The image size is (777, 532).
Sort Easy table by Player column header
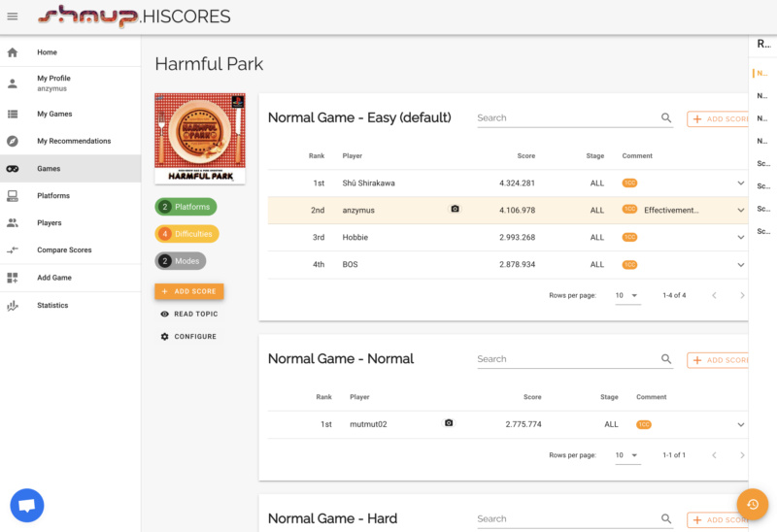click(x=352, y=155)
